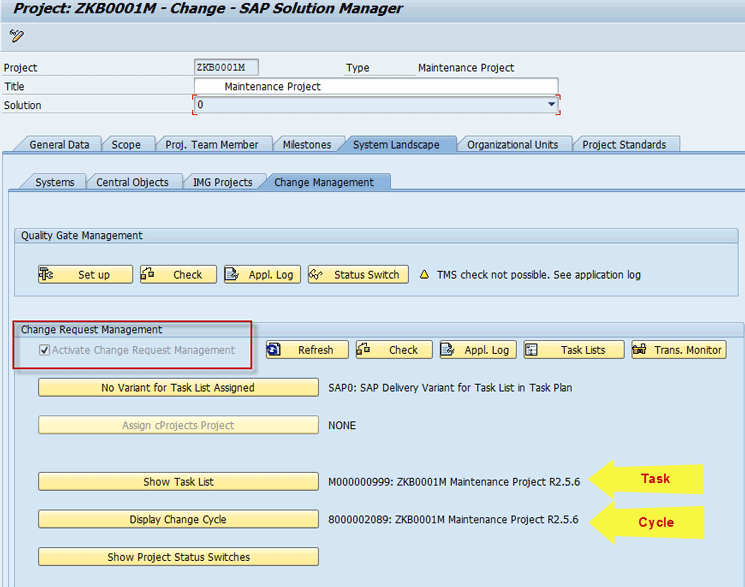Open the General Data tab

click(x=59, y=144)
